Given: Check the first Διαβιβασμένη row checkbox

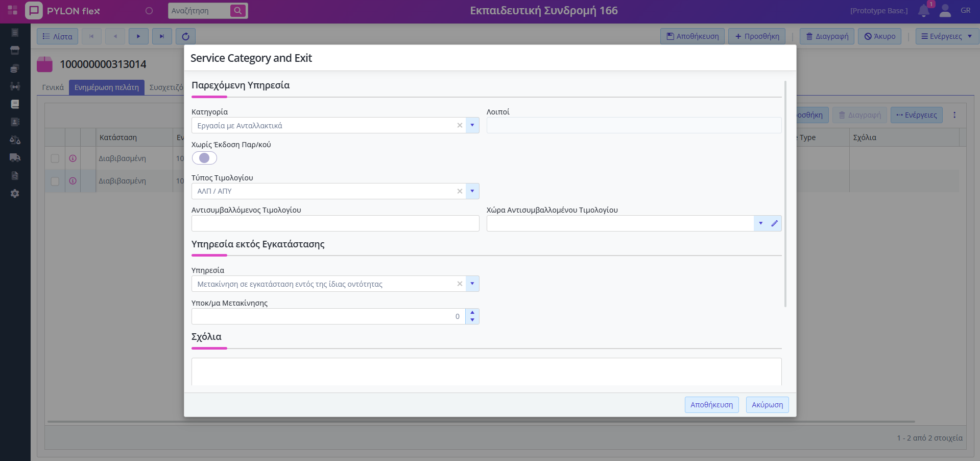Looking at the screenshot, I should [x=55, y=158].
